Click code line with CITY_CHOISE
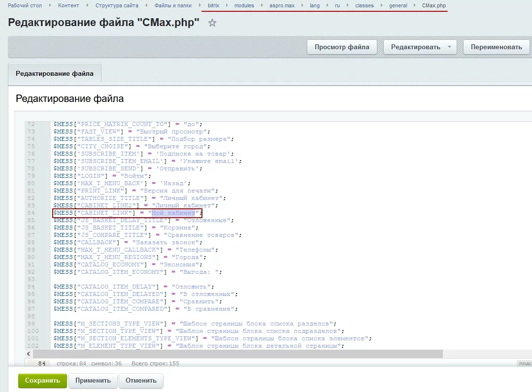This screenshot has width=532, height=392. (x=132, y=146)
